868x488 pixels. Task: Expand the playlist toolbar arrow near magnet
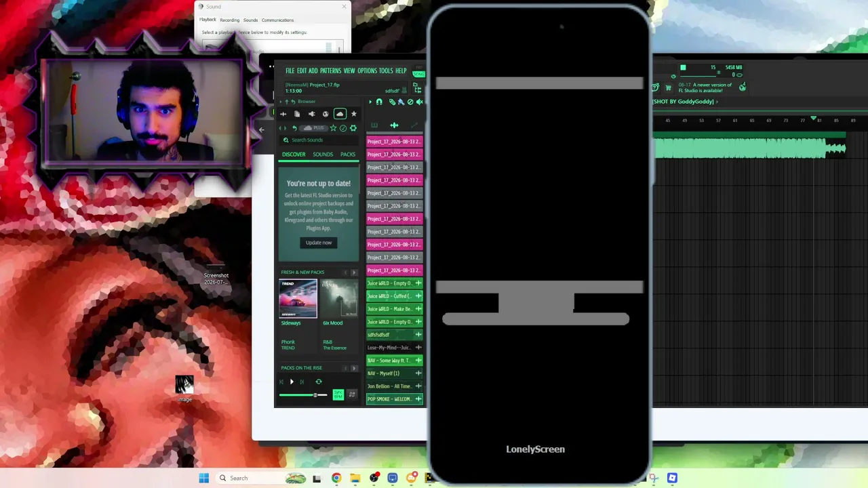click(370, 102)
